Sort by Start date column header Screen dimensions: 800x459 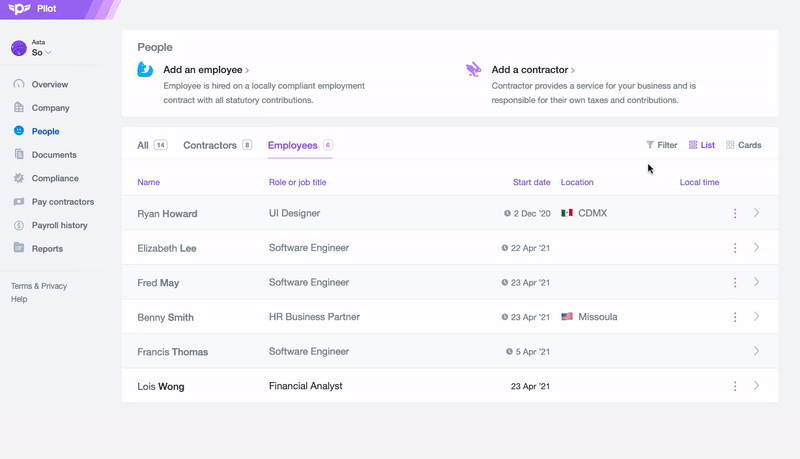tap(531, 182)
